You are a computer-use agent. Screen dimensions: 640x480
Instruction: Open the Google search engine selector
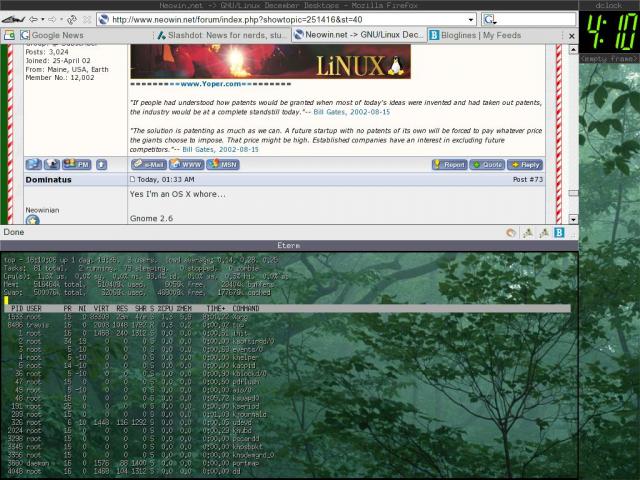[x=489, y=19]
